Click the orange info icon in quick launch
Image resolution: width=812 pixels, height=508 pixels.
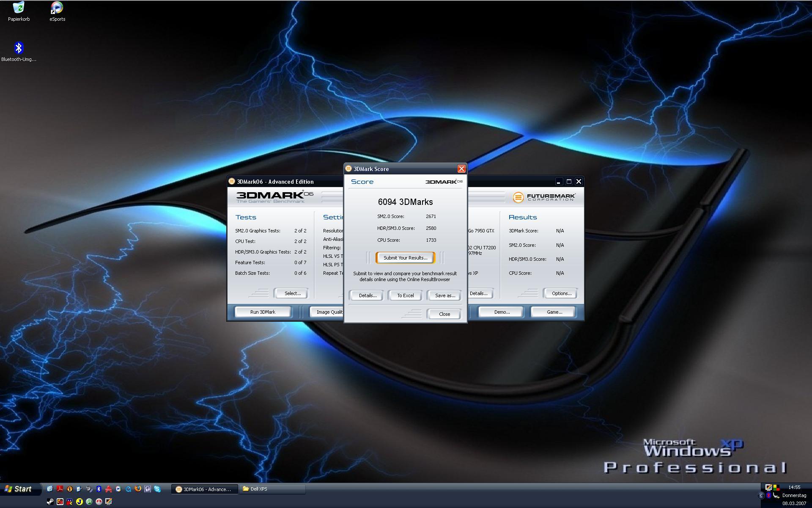tap(70, 489)
